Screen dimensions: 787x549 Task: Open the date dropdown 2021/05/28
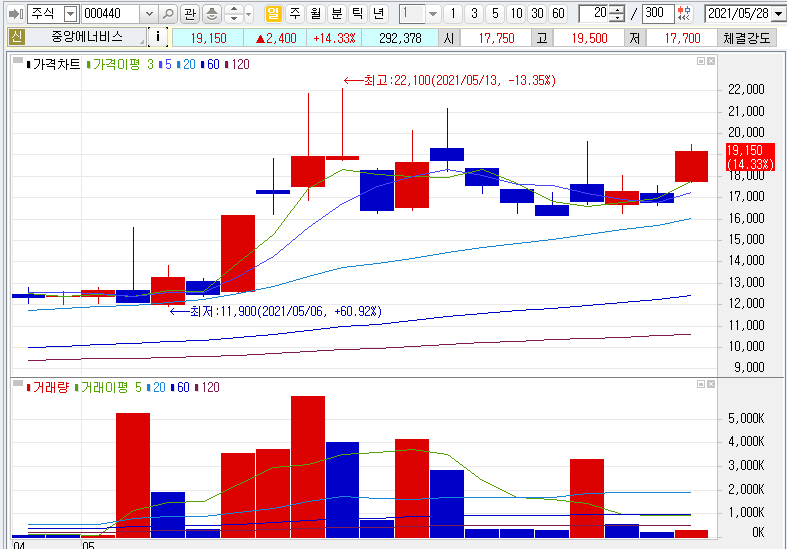(x=778, y=14)
